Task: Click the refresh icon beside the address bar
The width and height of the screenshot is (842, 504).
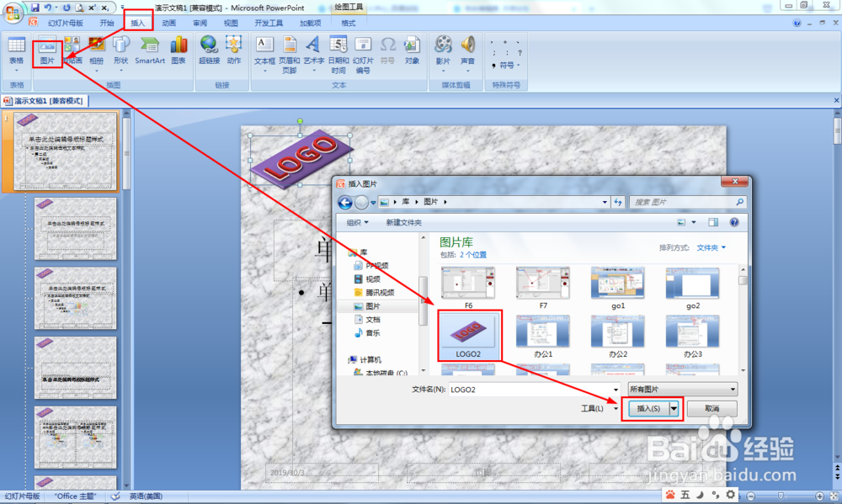Action: (618, 202)
